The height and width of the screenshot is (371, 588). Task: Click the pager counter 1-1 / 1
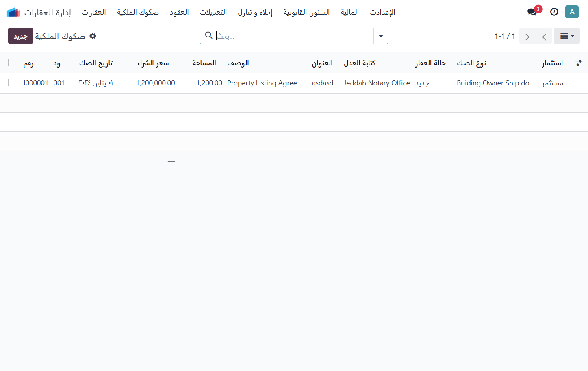coord(505,36)
